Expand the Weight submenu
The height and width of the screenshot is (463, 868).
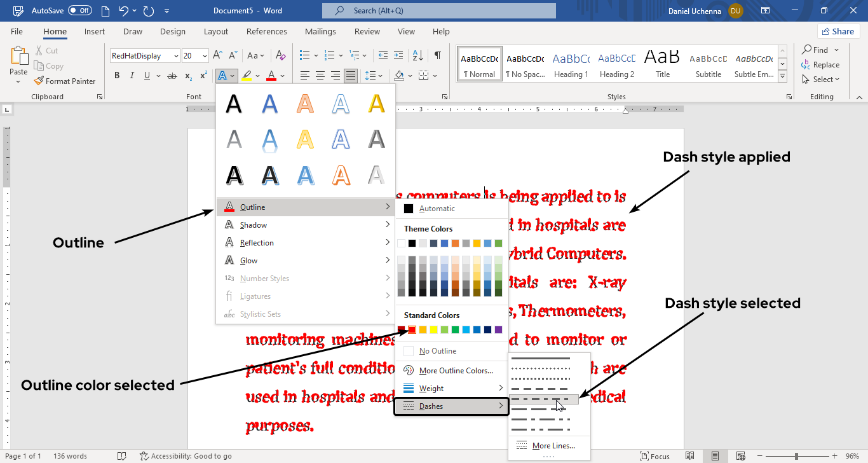[452, 388]
